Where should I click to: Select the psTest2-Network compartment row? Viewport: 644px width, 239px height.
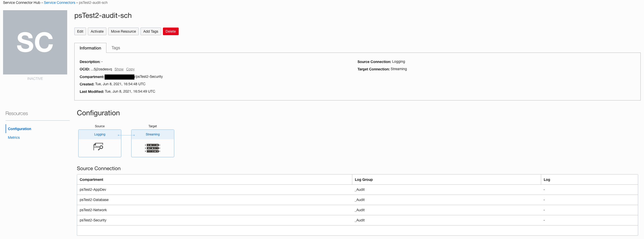pos(93,210)
